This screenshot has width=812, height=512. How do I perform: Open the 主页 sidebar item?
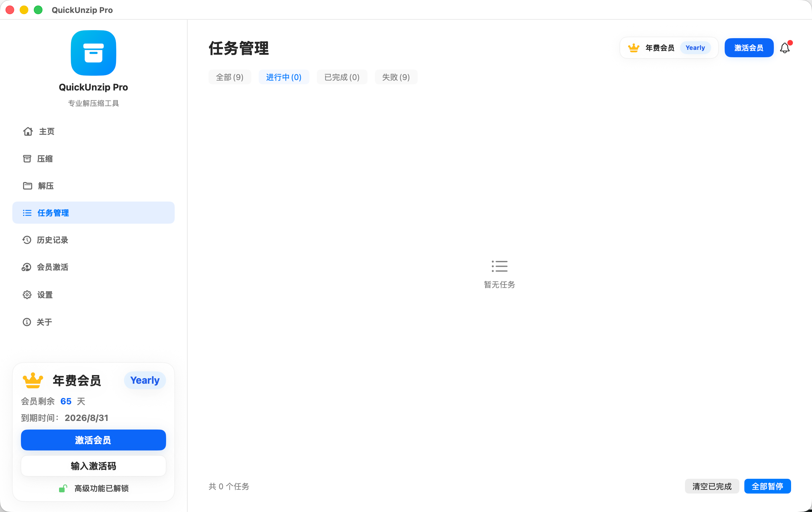point(94,132)
